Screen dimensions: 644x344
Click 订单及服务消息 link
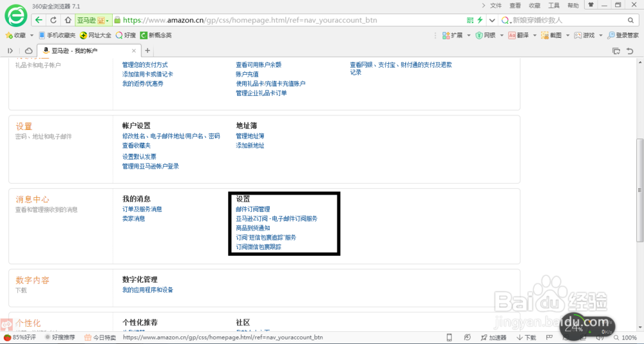(142, 209)
